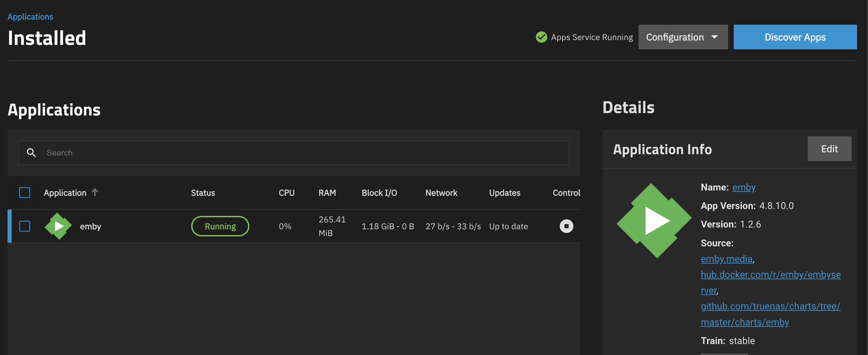Click the Status column header

203,193
